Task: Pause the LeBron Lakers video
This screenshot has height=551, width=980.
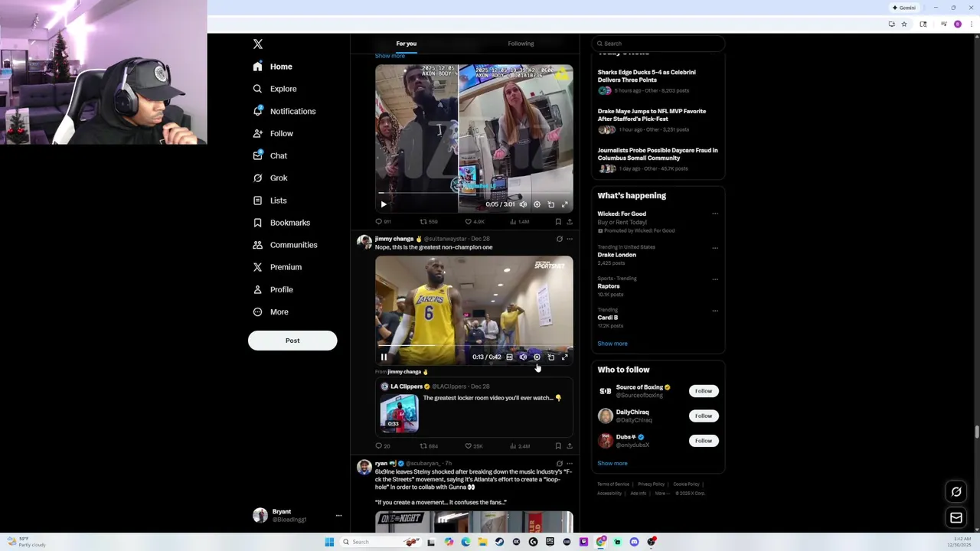Action: point(384,357)
